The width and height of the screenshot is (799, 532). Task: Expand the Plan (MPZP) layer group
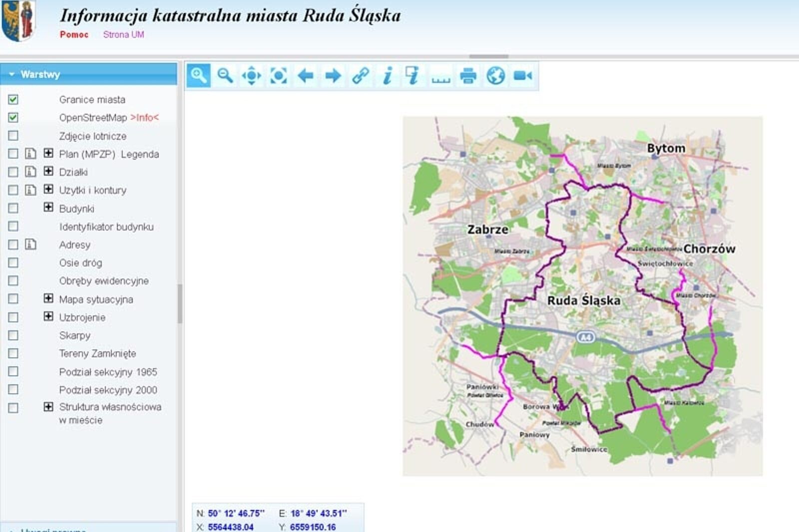click(48, 153)
